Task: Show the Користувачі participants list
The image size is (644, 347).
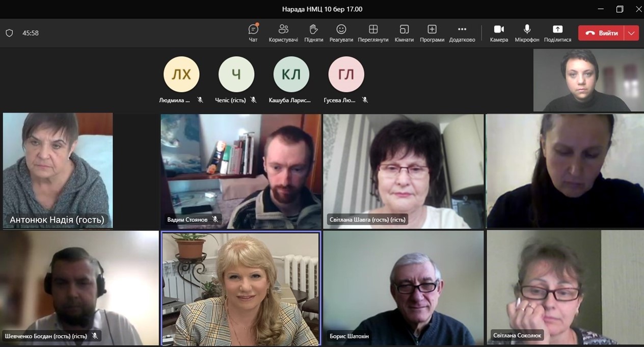Action: pyautogui.click(x=283, y=33)
